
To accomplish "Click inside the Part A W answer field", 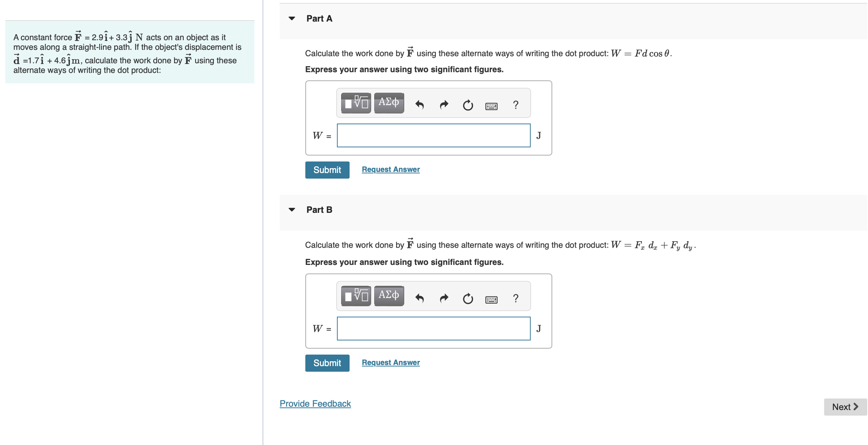I will pos(433,135).
